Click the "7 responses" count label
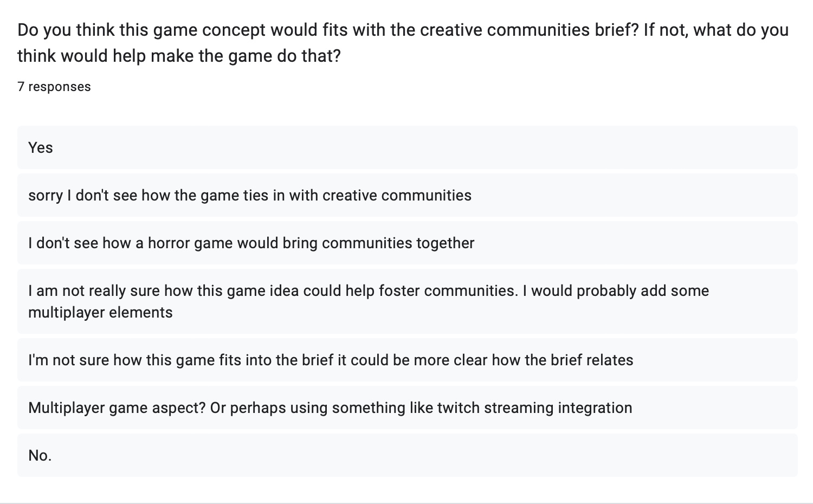 click(x=54, y=87)
